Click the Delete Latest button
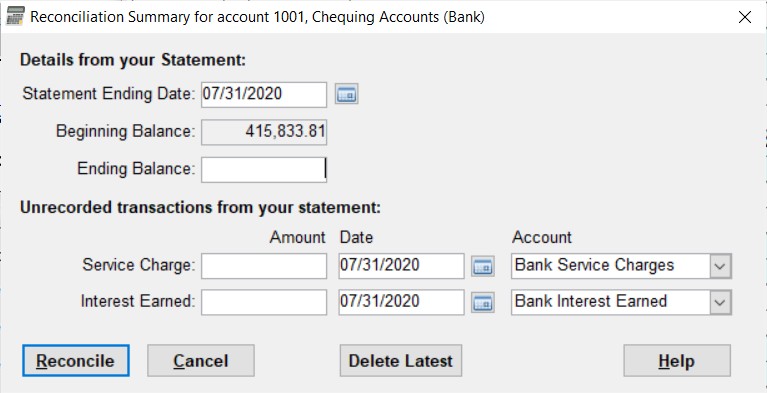Image resolution: width=767 pixels, height=393 pixels. coord(401,361)
